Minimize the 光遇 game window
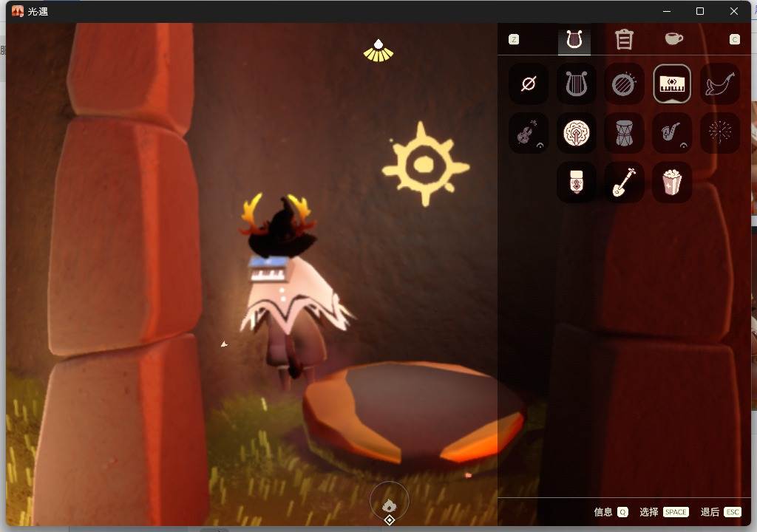 coord(667,11)
